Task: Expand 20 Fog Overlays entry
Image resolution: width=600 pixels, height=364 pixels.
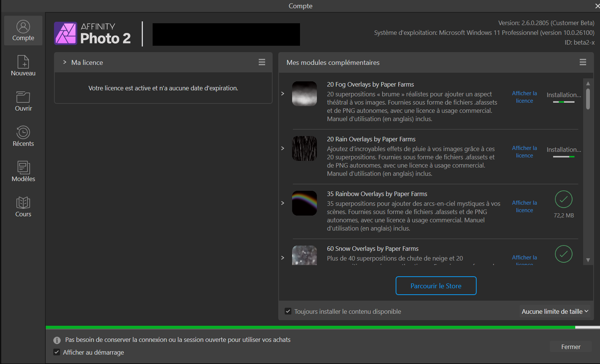Action: (x=283, y=93)
